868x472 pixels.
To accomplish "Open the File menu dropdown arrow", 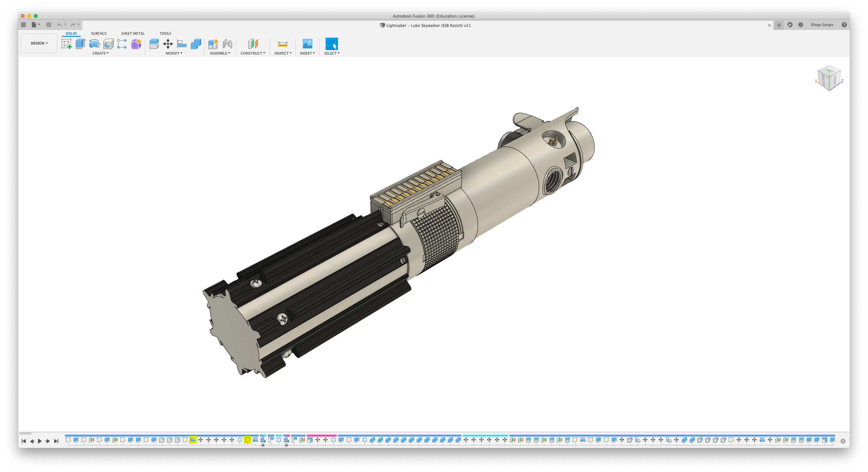I will (x=39, y=25).
